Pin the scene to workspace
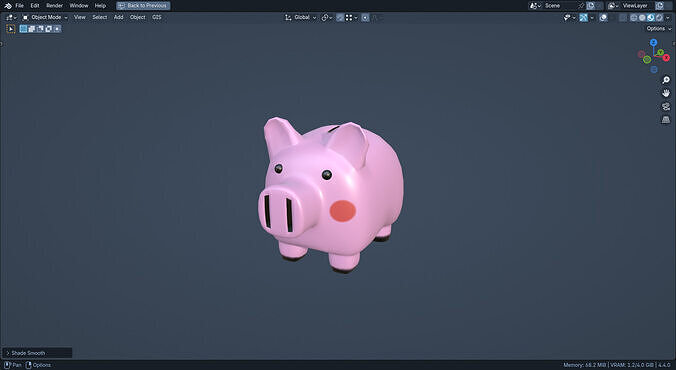Viewport: 676px width, 370px height. pos(581,6)
